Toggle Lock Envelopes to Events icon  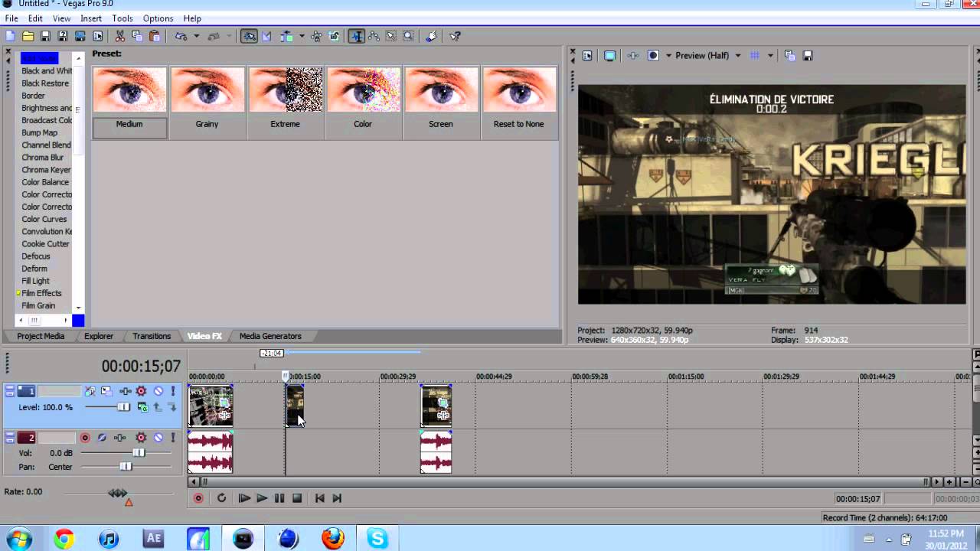[317, 36]
